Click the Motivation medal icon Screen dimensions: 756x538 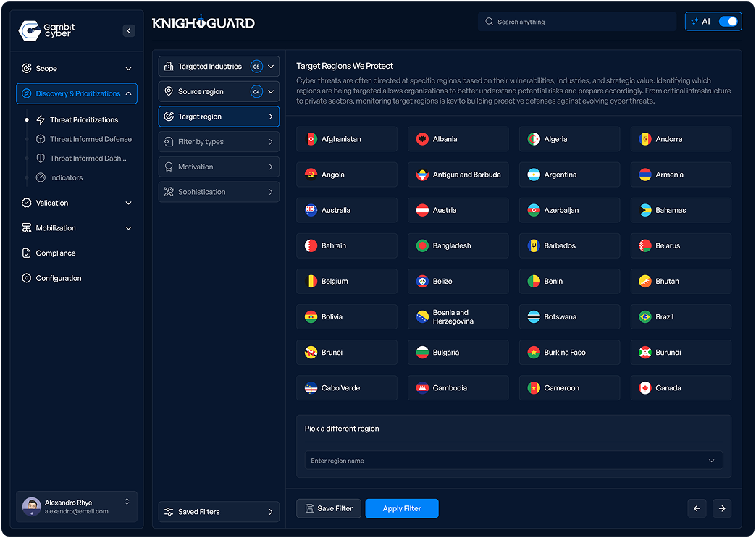click(x=169, y=167)
